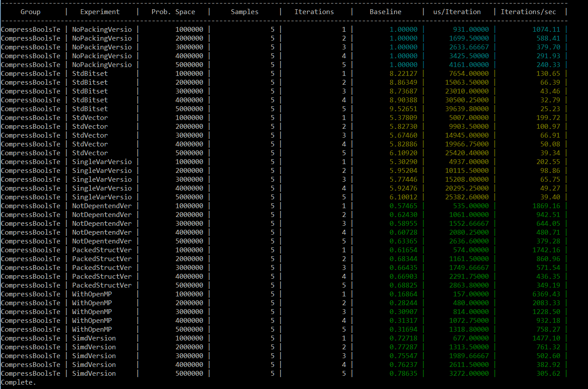Image resolution: width=588 pixels, height=389 pixels.
Task: Click the us/Iteration value "1072.75000"
Action: coord(469,321)
